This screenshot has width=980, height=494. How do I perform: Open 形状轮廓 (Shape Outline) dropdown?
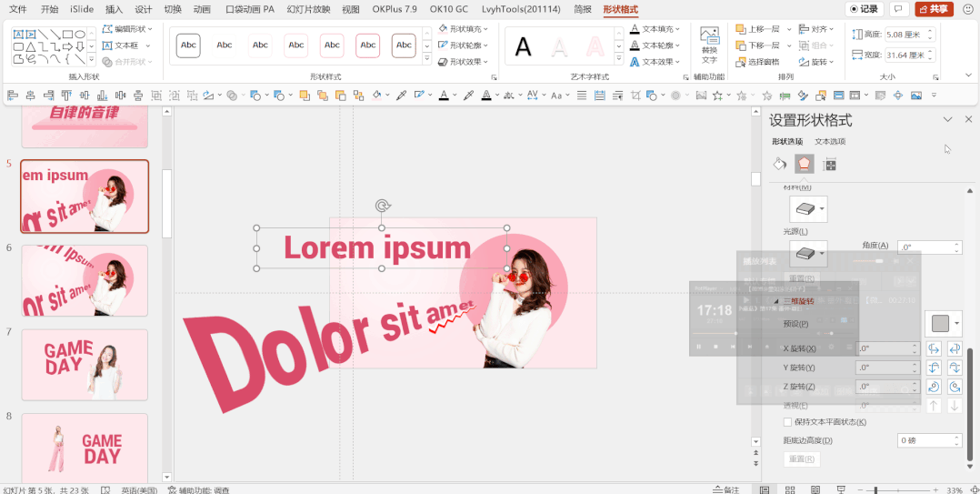[463, 45]
